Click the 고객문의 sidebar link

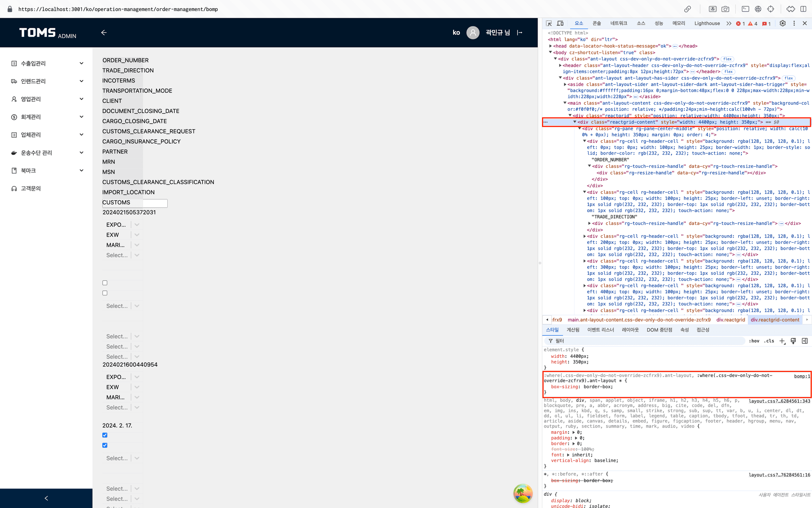(x=31, y=188)
